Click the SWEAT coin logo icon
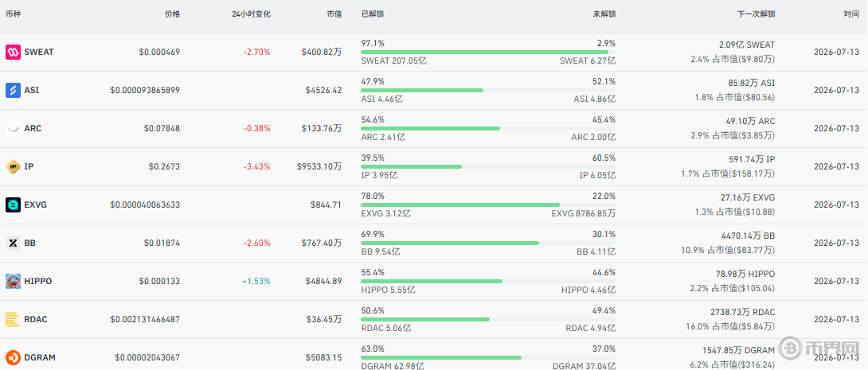 [13, 52]
